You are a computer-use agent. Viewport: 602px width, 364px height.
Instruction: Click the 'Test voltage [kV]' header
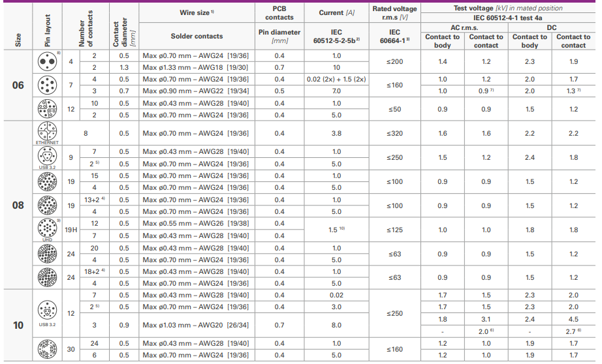point(507,8)
